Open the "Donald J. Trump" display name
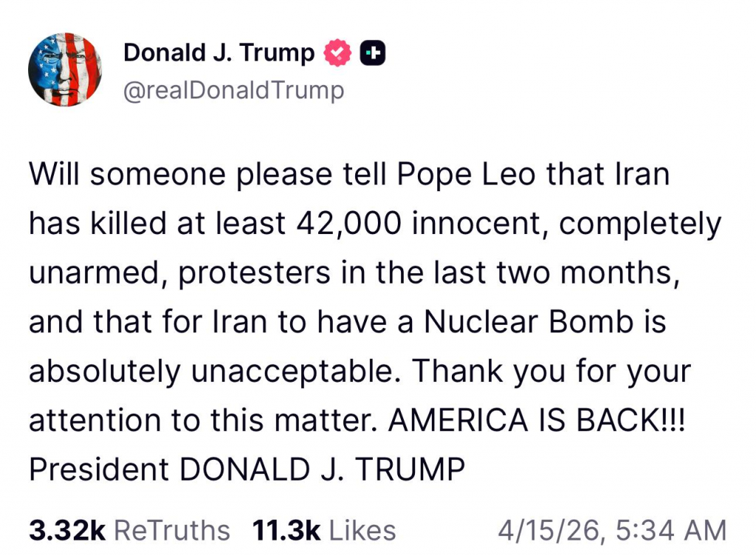 click(x=219, y=53)
